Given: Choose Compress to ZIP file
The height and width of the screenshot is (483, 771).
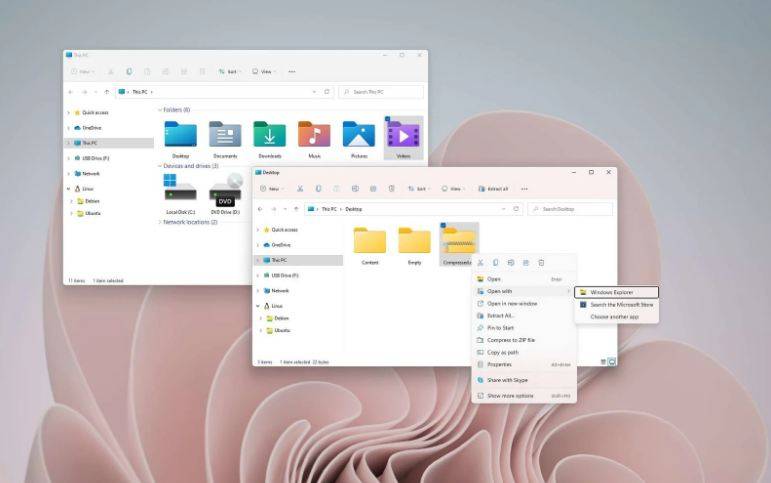Looking at the screenshot, I should (524, 340).
